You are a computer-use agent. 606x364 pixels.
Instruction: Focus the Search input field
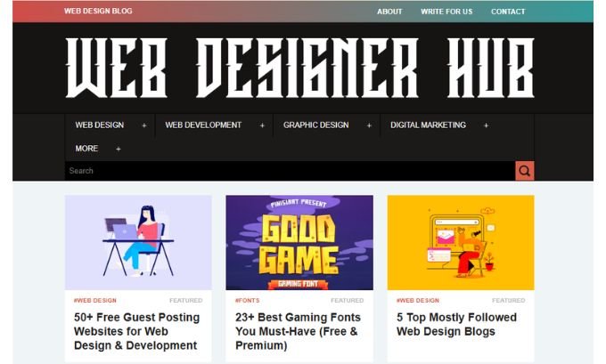[x=290, y=171]
